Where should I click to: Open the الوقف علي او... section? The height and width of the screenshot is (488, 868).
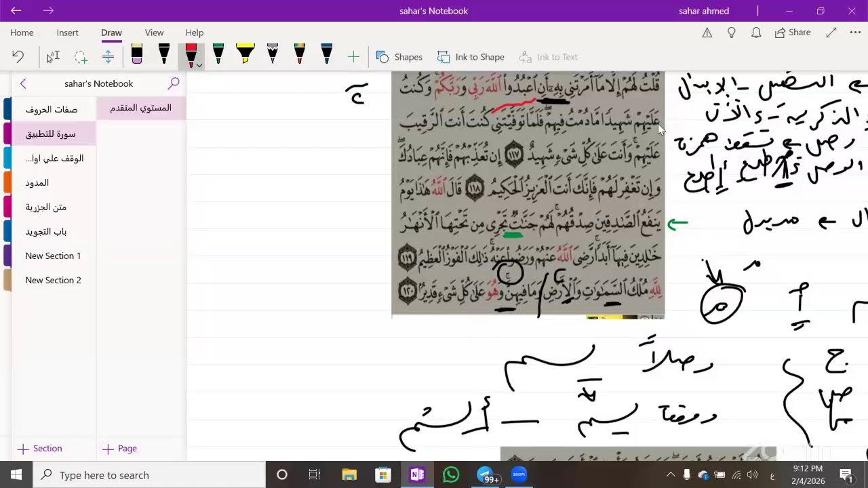(54, 158)
